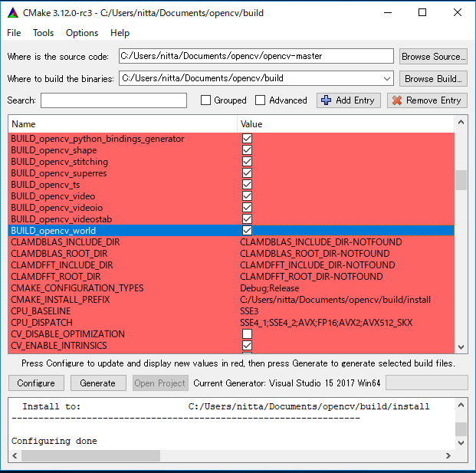
Task: Click the output log horizontal scrollbar
Action: 230,455
